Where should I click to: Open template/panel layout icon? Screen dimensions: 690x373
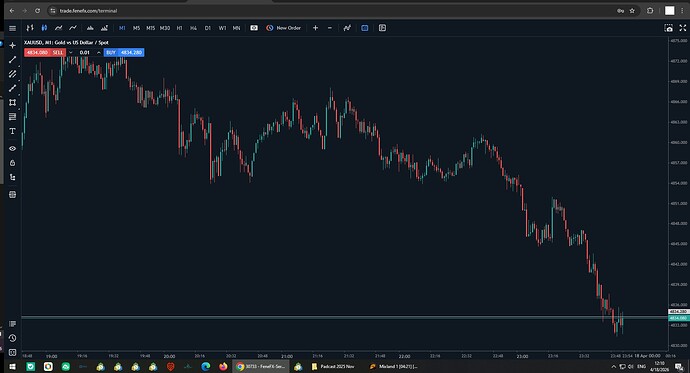pos(382,28)
